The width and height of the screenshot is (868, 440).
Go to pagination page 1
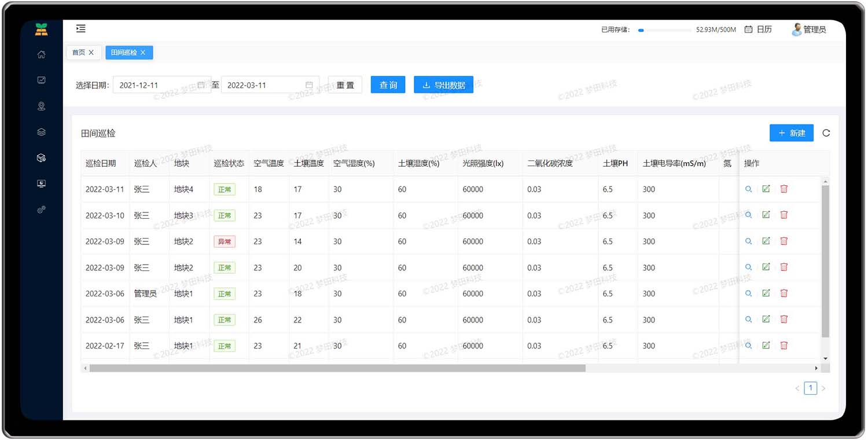tap(811, 388)
